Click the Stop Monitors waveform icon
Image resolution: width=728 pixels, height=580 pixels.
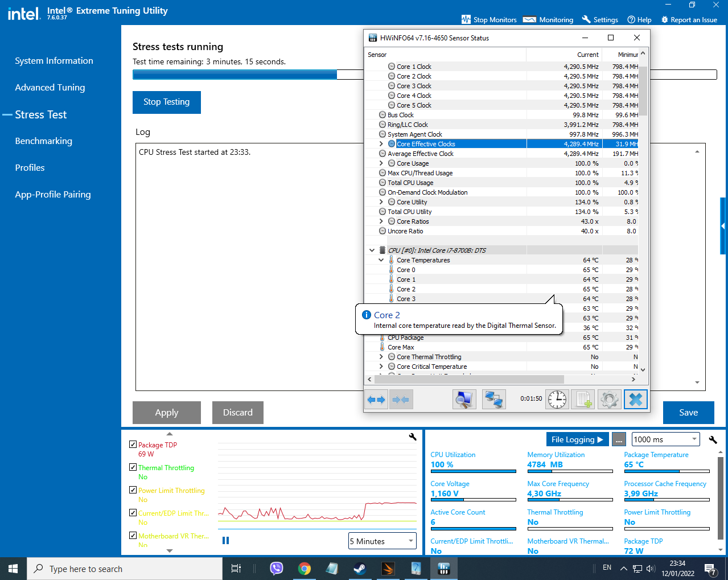pos(466,19)
